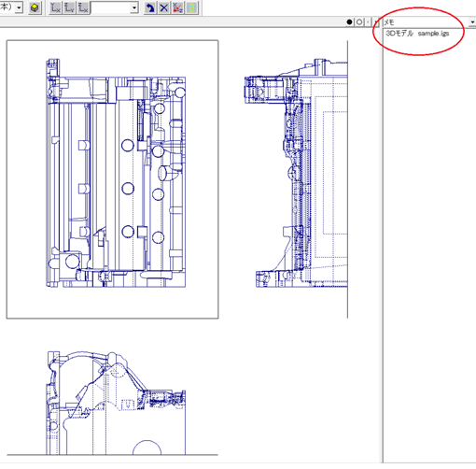Toggle the hollow circle button

359,22
